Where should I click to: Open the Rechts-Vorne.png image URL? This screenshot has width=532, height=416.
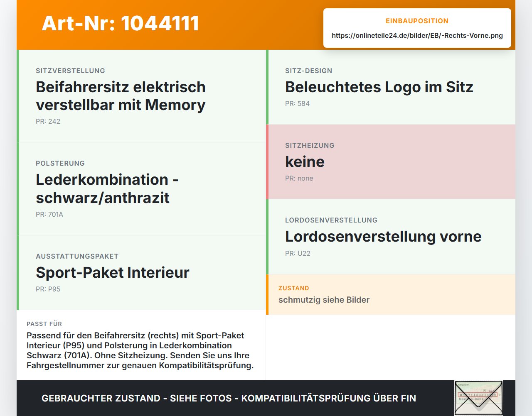click(x=417, y=35)
